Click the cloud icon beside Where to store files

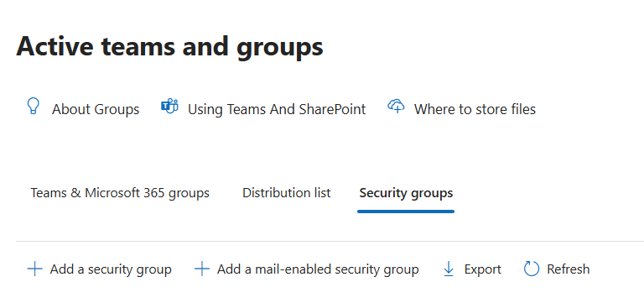pos(396,106)
